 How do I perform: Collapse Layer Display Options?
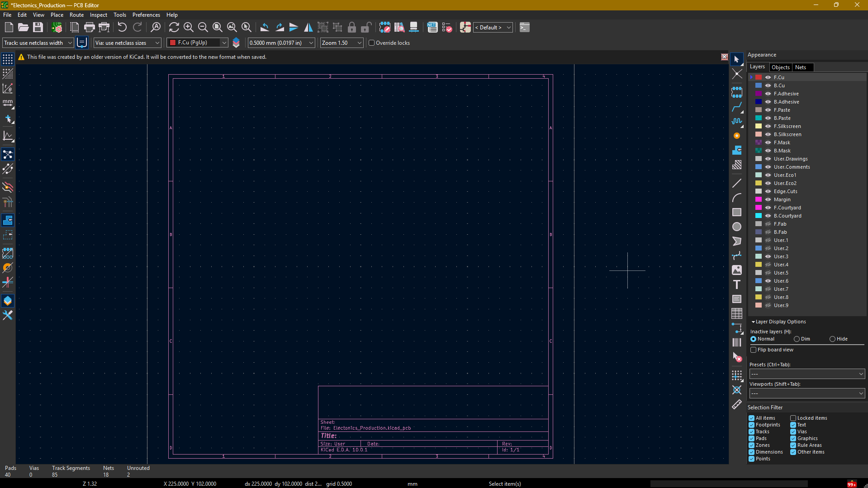pyautogui.click(x=778, y=322)
